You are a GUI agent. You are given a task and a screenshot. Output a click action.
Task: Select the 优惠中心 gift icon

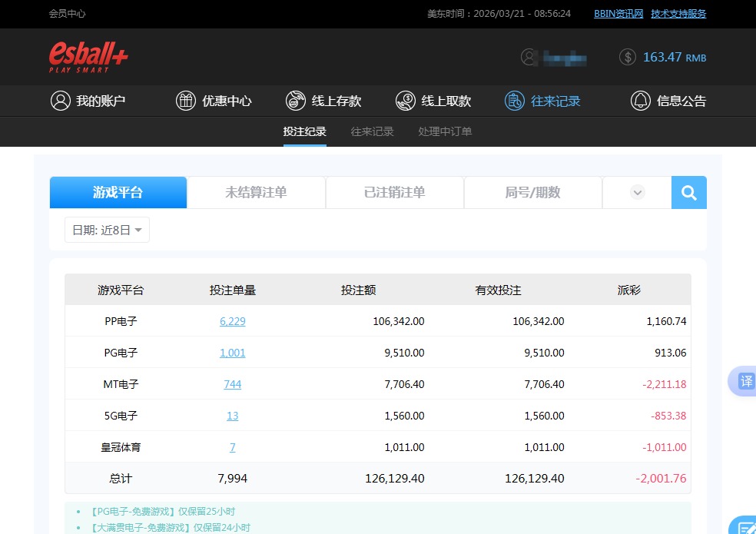click(x=185, y=101)
